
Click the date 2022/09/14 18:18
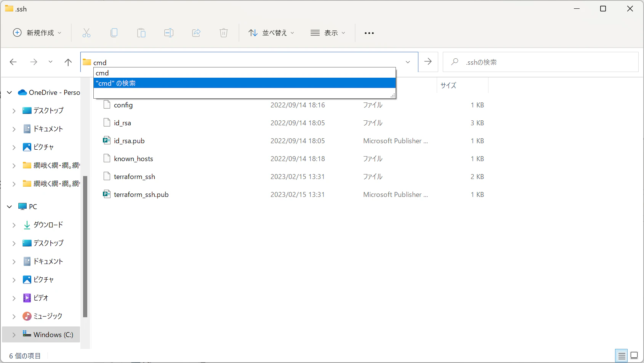298,159
